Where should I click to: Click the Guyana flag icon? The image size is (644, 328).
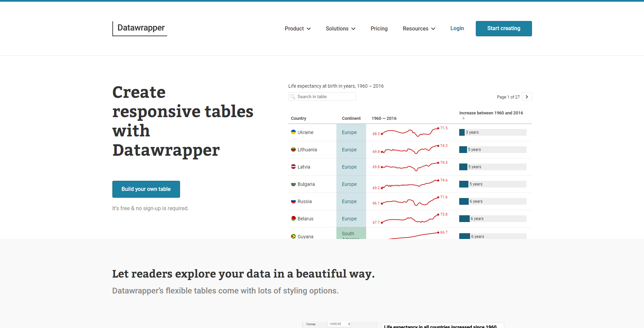coord(293,236)
